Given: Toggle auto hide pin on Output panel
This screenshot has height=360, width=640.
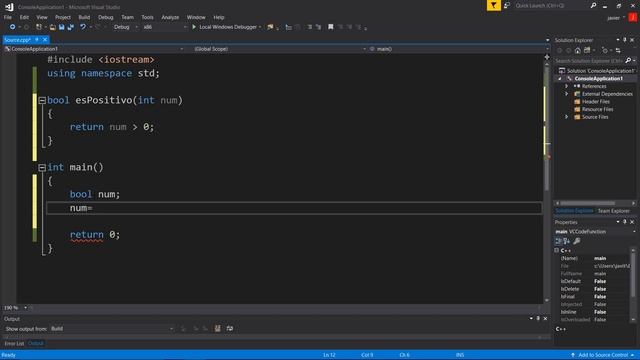Looking at the screenshot, I should click(x=538, y=318).
